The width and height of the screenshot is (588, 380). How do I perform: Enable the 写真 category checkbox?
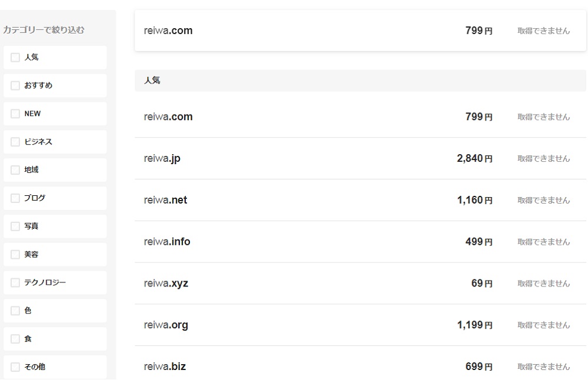point(15,226)
